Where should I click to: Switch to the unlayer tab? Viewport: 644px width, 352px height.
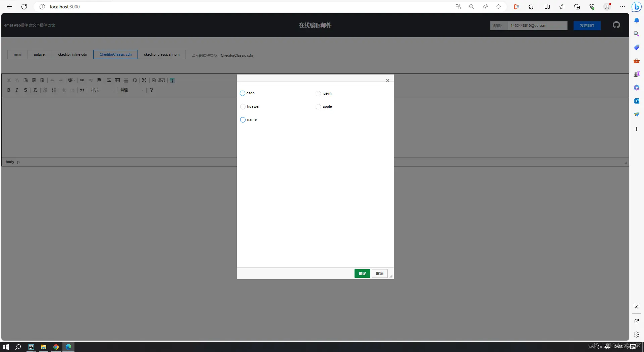[x=40, y=54]
